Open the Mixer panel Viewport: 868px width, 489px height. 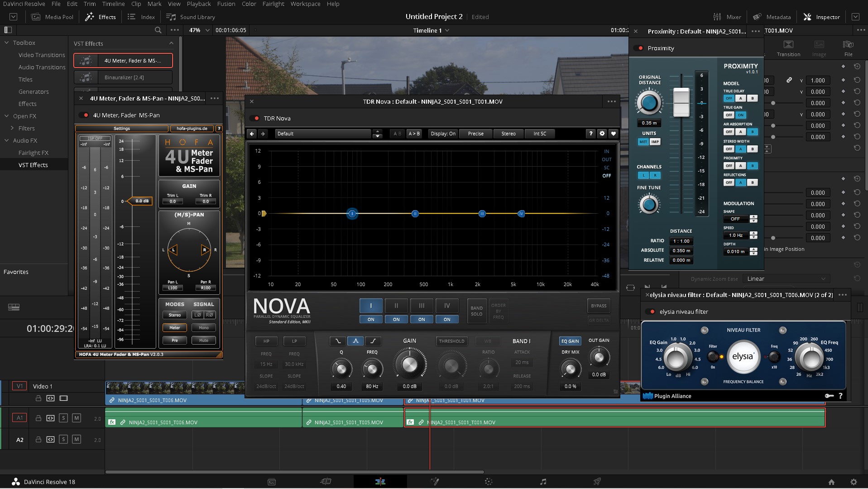coord(727,17)
